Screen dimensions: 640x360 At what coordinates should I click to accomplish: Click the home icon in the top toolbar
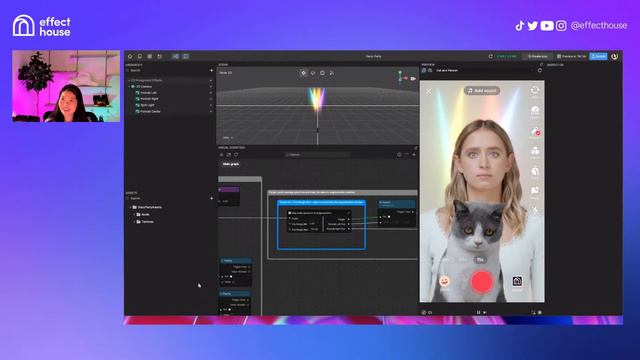point(130,56)
